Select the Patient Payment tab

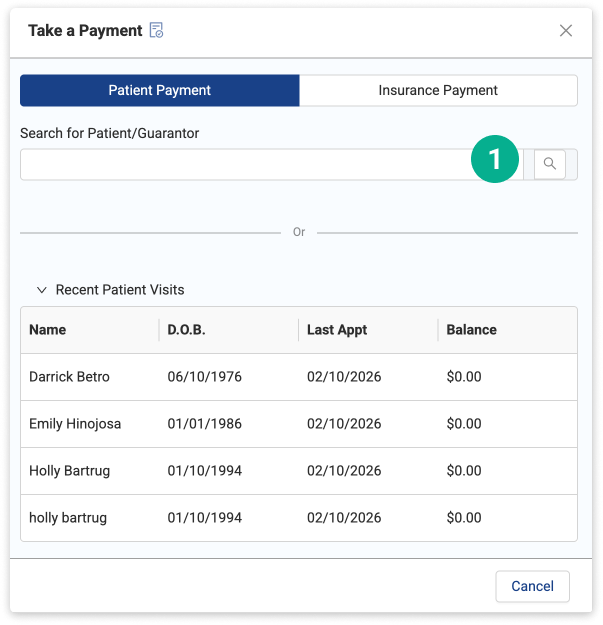[160, 90]
